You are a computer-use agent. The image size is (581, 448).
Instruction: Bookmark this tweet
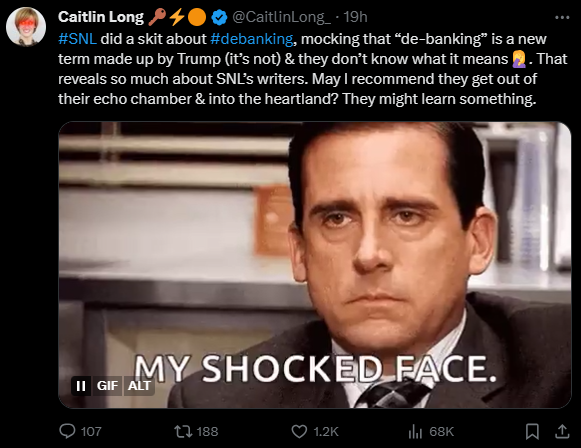pos(532,431)
